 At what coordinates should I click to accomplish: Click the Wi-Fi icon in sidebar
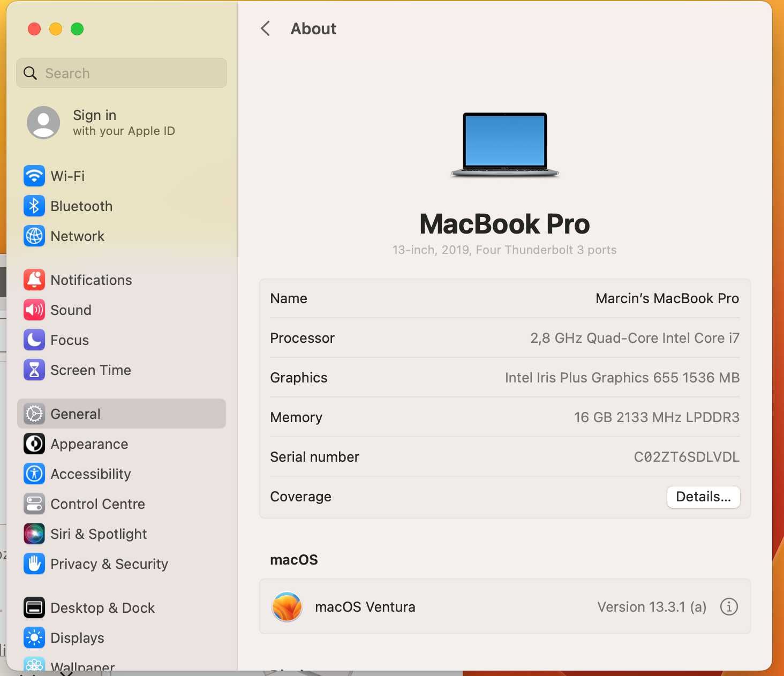(x=34, y=176)
